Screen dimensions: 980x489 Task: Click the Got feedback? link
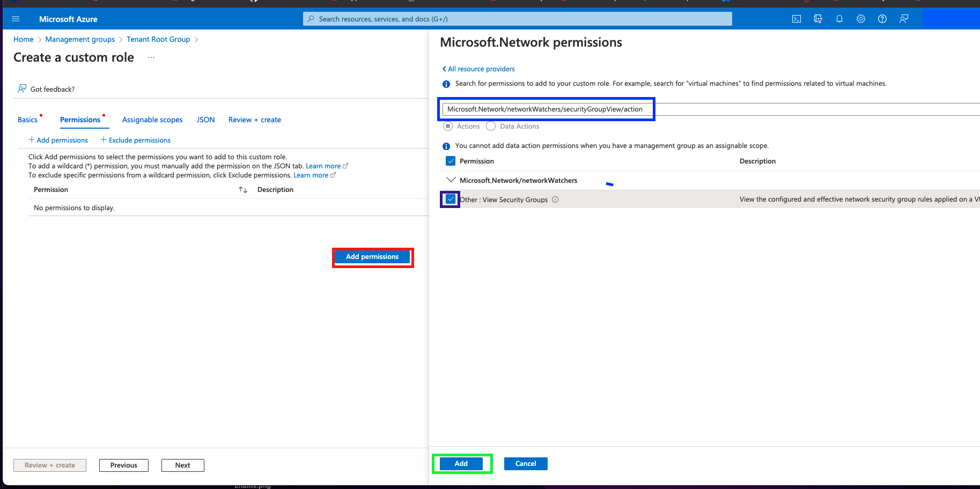(53, 89)
